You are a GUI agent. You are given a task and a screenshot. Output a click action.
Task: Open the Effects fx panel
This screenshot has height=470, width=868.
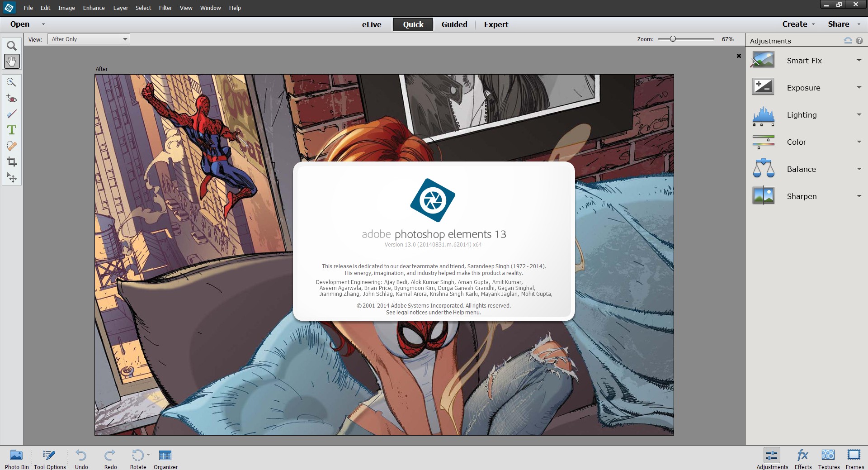point(803,459)
